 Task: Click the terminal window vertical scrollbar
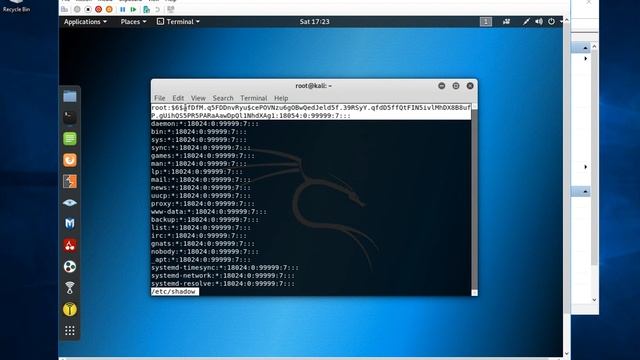point(474,200)
